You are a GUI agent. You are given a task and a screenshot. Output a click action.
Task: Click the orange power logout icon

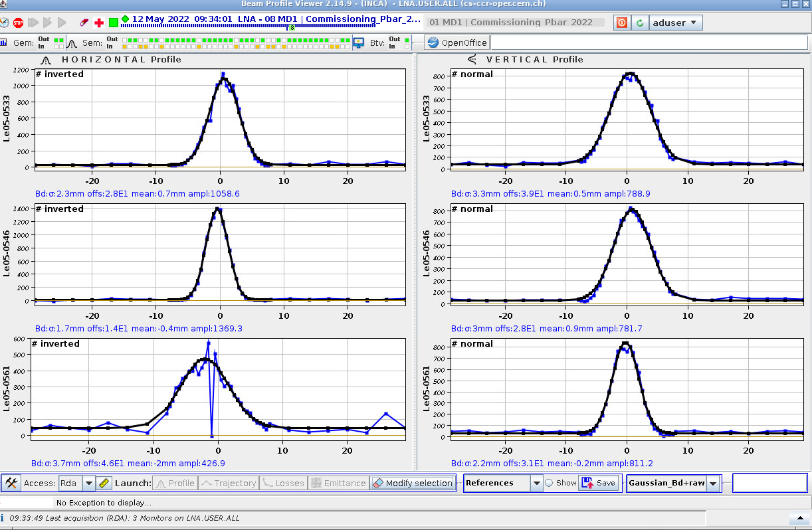point(621,23)
